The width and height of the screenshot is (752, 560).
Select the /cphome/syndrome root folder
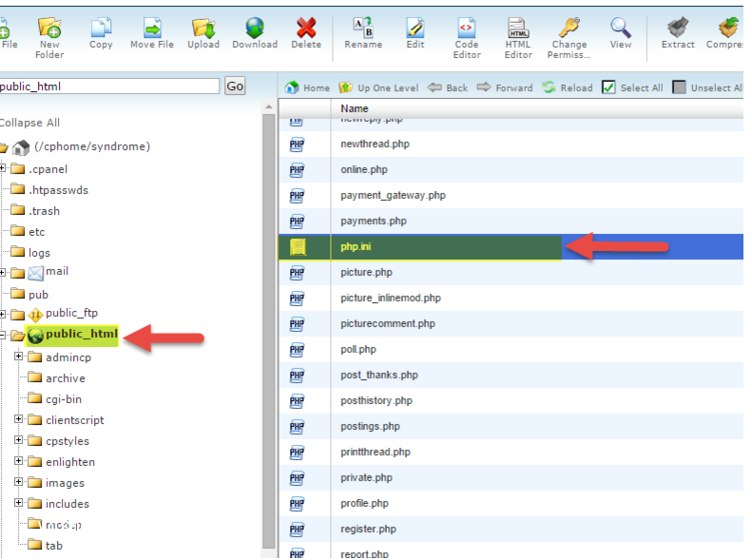[x=92, y=146]
